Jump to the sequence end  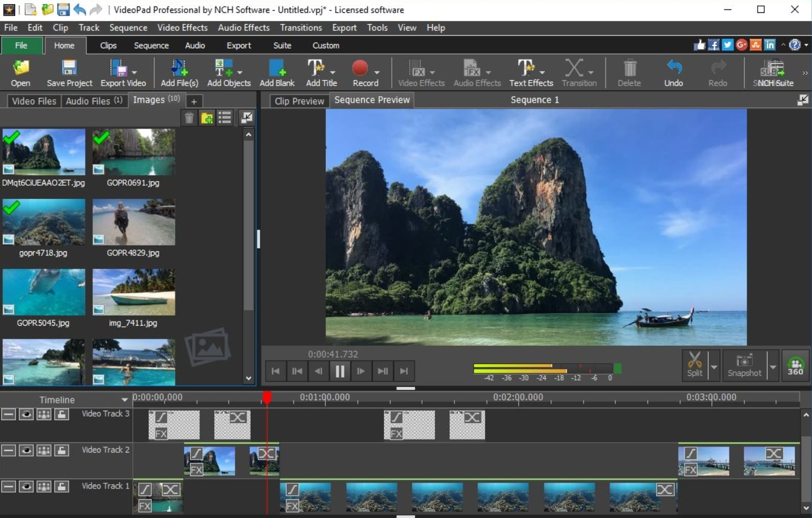(x=404, y=371)
